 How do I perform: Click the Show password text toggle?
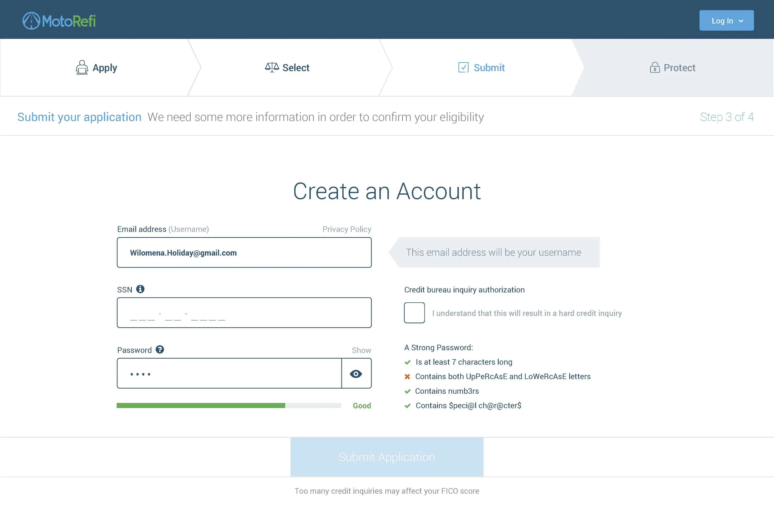[361, 350]
